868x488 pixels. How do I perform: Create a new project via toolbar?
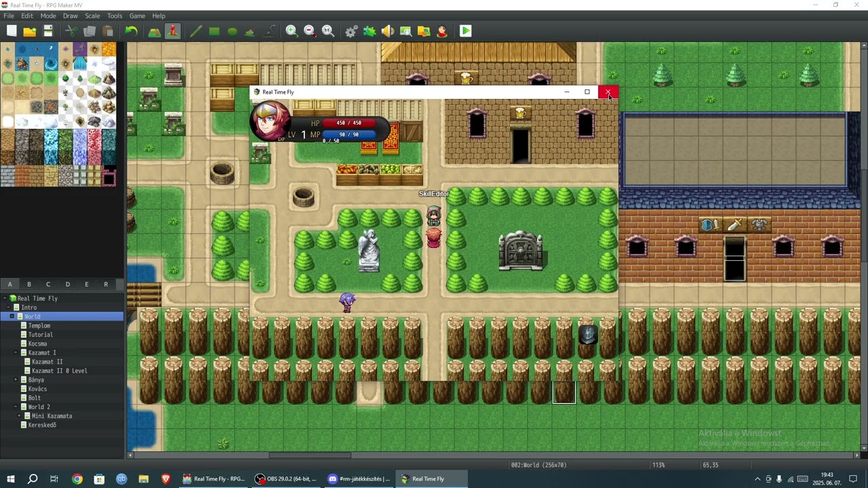coord(12,31)
